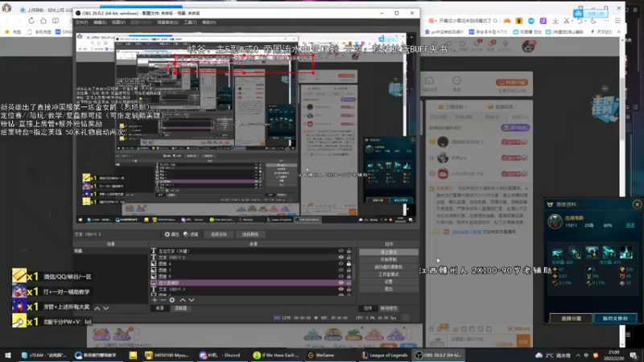
Task: Open source properties gear below sources list
Action: click(x=172, y=300)
